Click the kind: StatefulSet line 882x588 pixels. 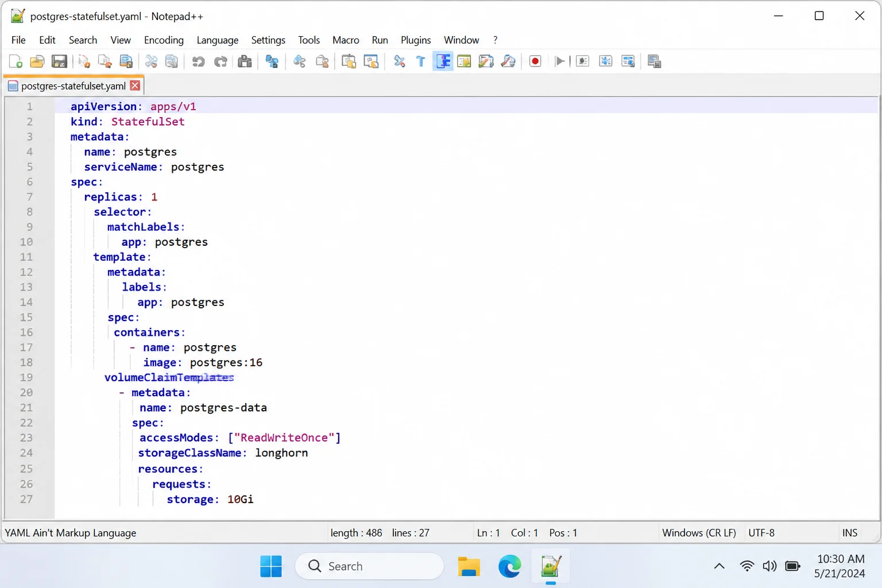tap(127, 121)
